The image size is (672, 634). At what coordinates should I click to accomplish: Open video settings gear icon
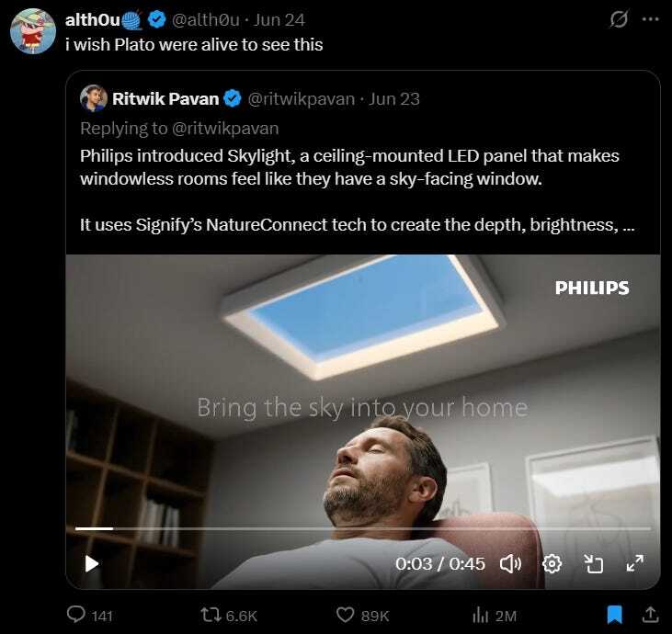pyautogui.click(x=552, y=564)
